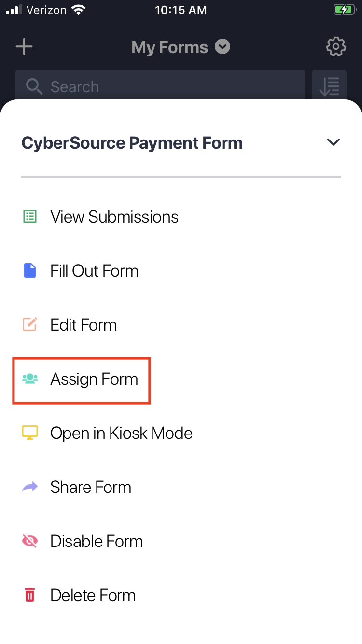Tap the Fill Out Form document icon
The height and width of the screenshot is (644, 362).
tap(30, 271)
